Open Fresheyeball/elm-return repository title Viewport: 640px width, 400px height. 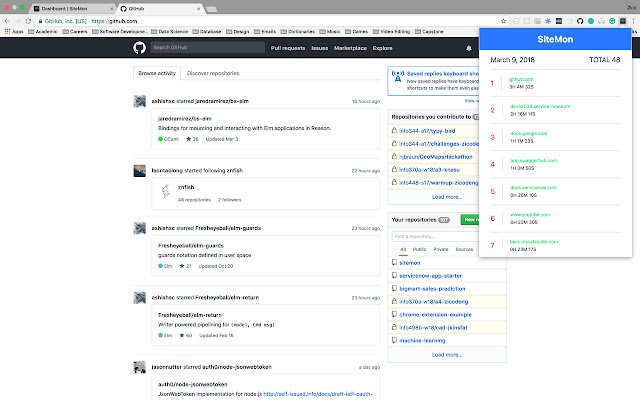[x=190, y=315]
